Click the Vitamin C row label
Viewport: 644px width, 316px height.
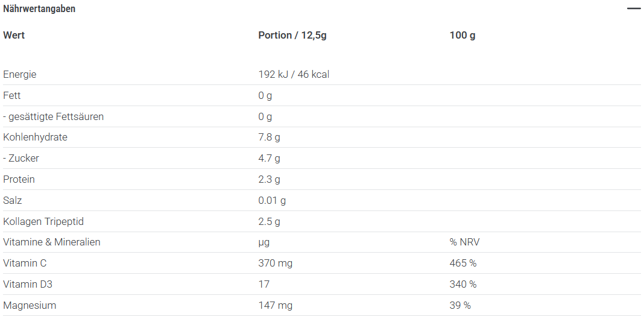tap(25, 263)
